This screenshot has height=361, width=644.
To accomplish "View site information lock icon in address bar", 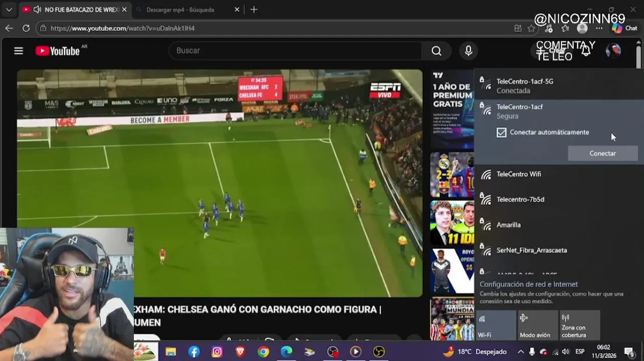I will tap(44, 28).
